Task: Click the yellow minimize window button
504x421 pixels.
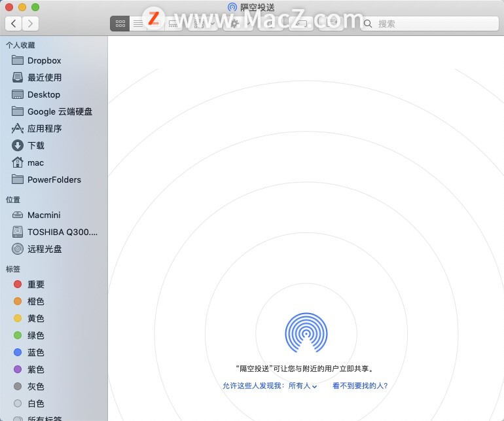Action: pos(22,7)
